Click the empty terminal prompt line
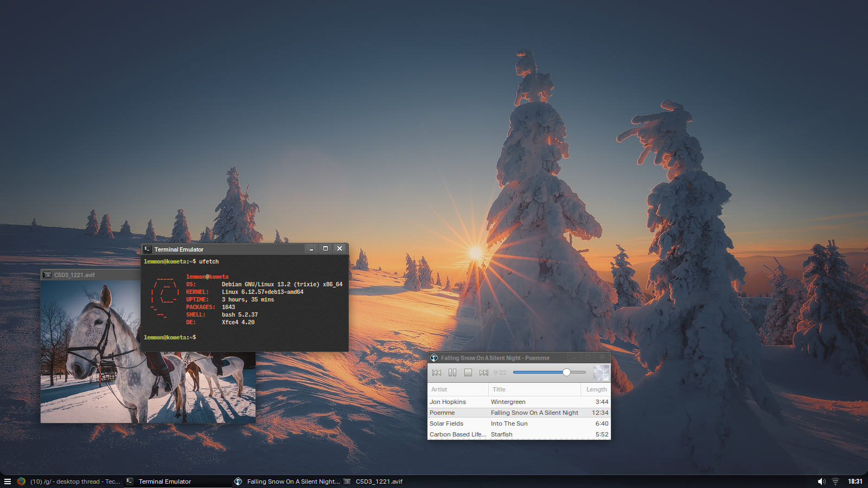The width and height of the screenshot is (868, 488). click(x=170, y=337)
